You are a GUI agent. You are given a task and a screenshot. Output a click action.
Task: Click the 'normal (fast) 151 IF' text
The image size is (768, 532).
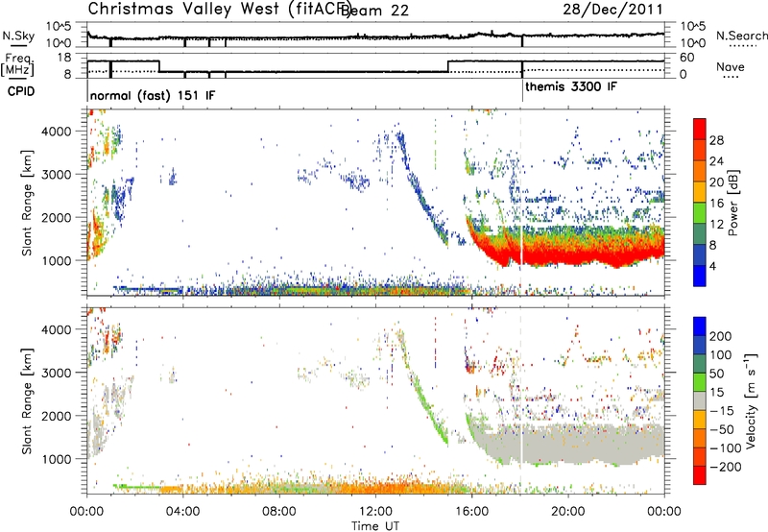click(153, 95)
